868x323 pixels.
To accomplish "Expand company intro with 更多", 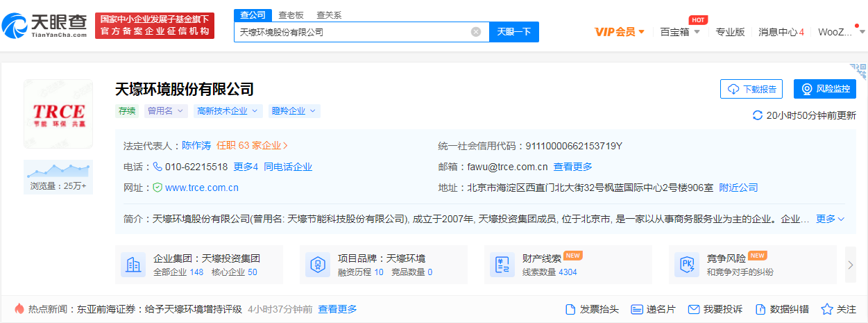I will click(830, 219).
